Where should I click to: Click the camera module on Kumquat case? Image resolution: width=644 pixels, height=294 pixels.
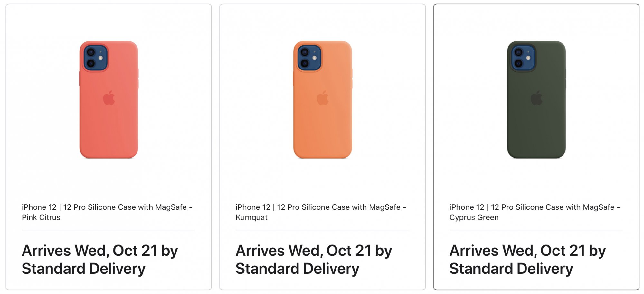coord(309,58)
